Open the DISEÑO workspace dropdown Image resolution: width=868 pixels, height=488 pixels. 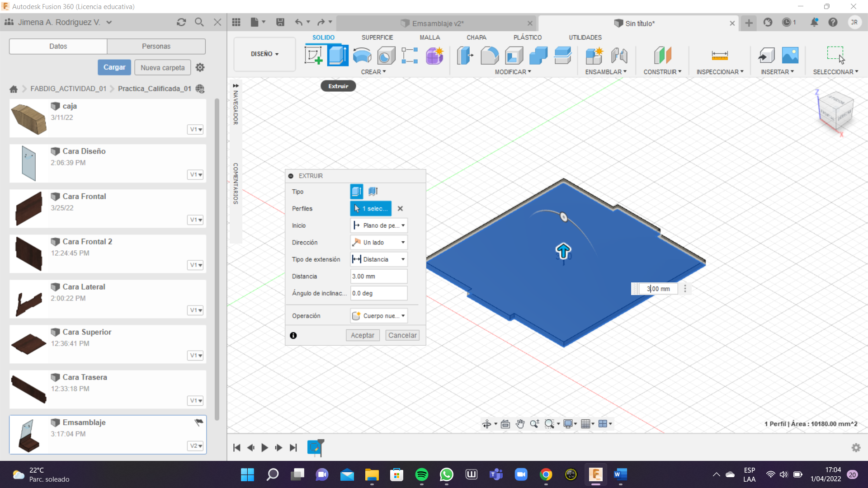pos(264,54)
